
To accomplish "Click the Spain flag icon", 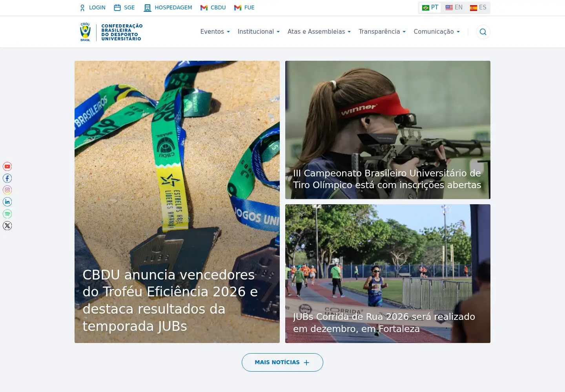I will click(x=474, y=7).
